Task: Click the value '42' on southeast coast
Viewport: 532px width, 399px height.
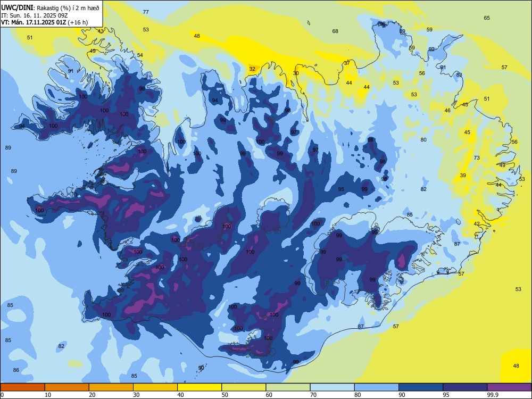Action: [477, 223]
